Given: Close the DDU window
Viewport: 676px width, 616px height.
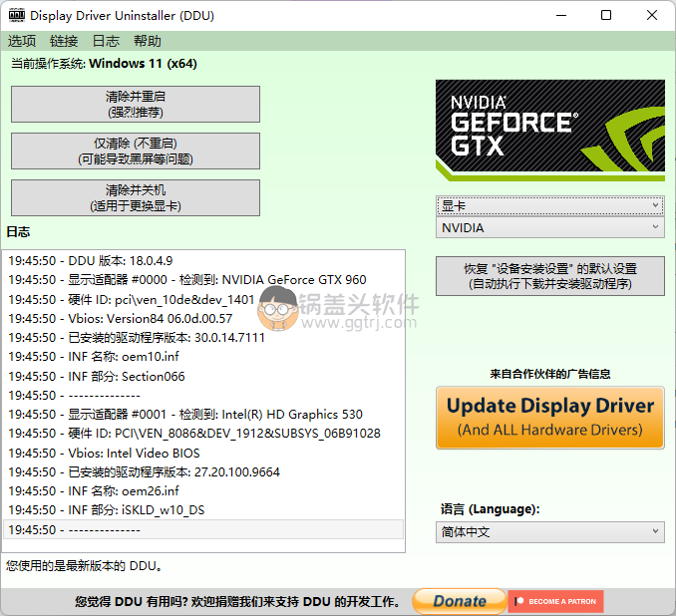Looking at the screenshot, I should coord(652,16).
